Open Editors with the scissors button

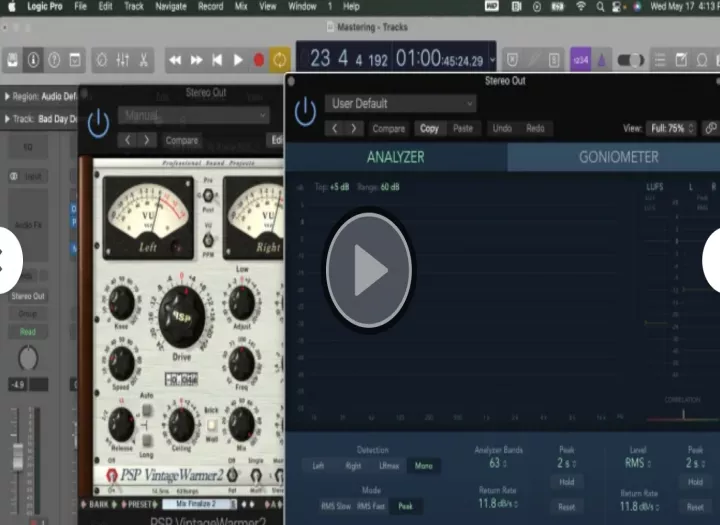[144, 60]
